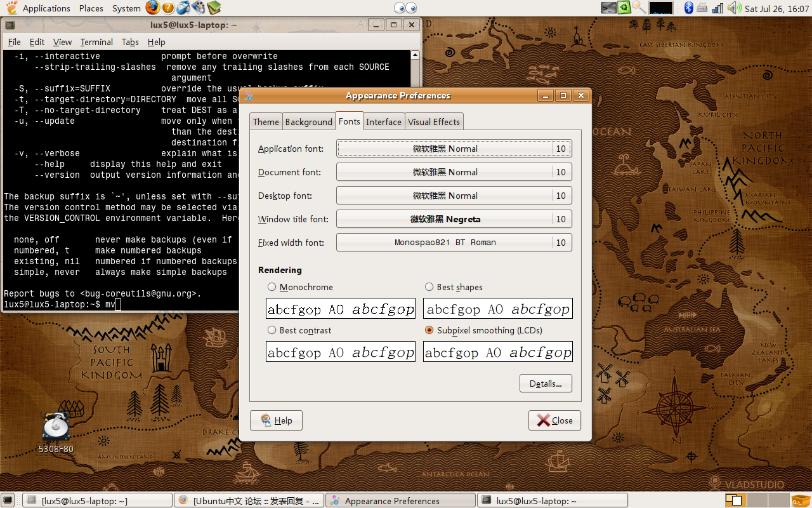Click the green Ubuntu logo panel icon
This screenshot has width=812, height=508.
(x=625, y=8)
